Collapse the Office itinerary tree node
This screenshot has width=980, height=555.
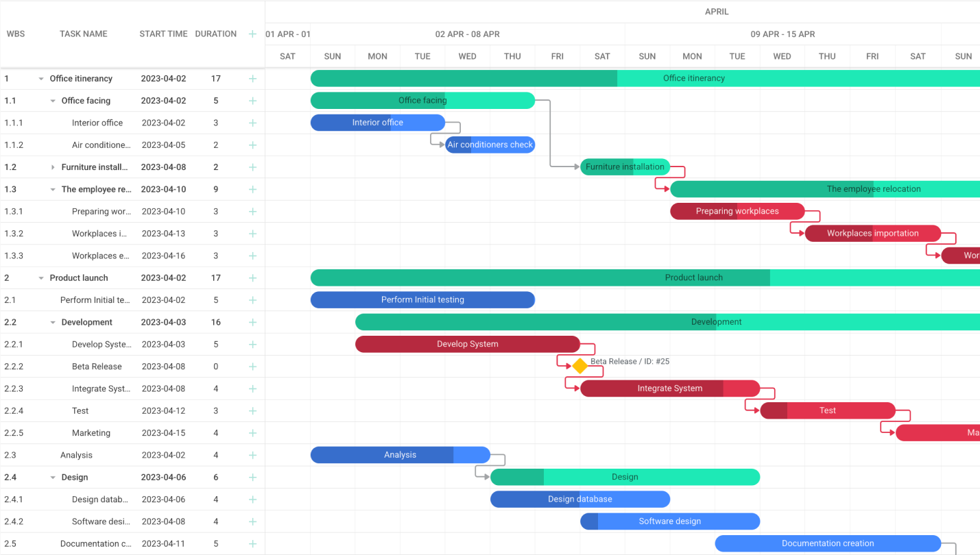[41, 79]
